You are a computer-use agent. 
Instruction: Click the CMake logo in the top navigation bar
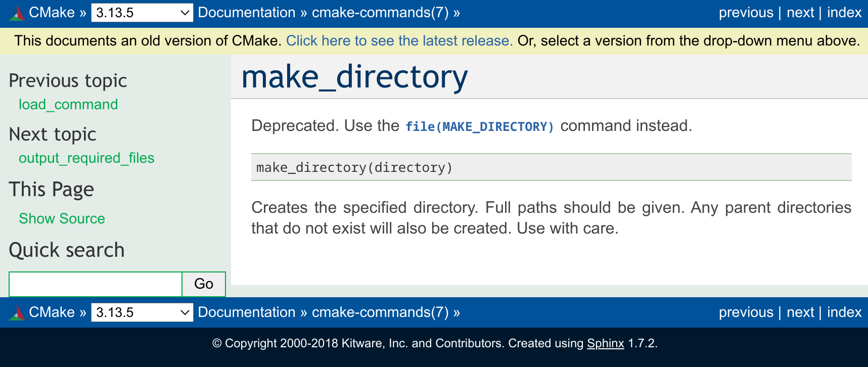click(17, 12)
